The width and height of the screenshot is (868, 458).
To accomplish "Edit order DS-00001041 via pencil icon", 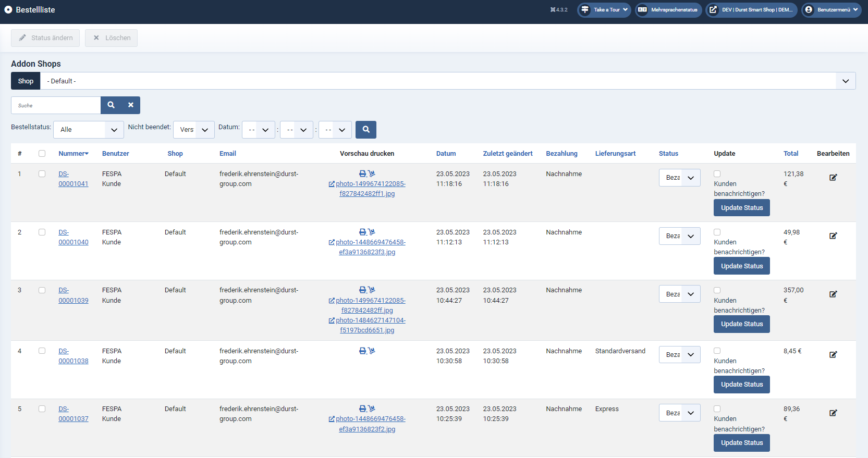I will (x=833, y=178).
